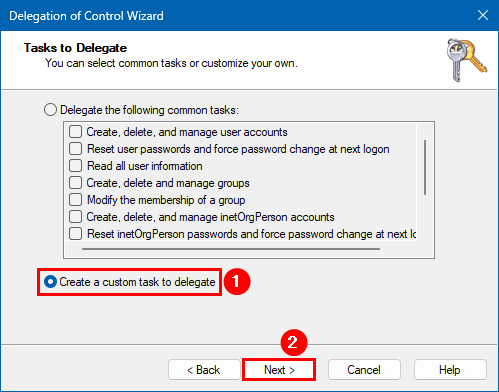The width and height of the screenshot is (499, 392).
Task: Enable 'Read all user information' checkbox
Action: coord(76,165)
